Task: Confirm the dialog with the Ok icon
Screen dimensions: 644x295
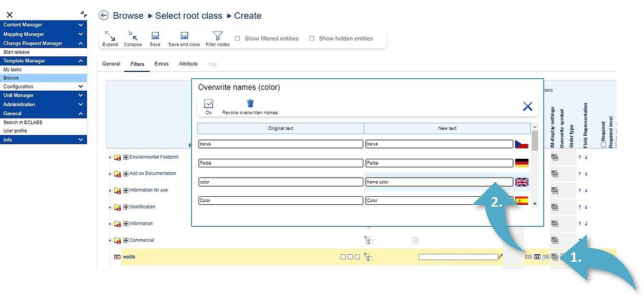Action: point(209,104)
